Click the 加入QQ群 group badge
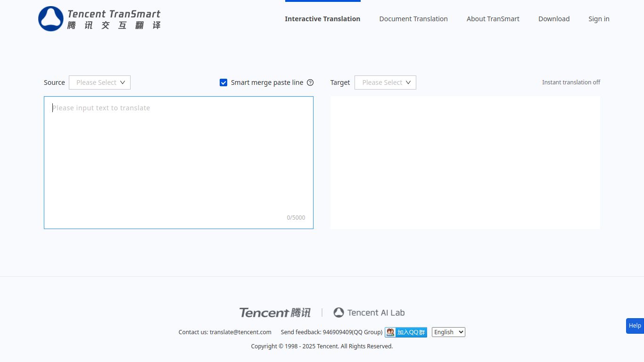 click(411, 332)
